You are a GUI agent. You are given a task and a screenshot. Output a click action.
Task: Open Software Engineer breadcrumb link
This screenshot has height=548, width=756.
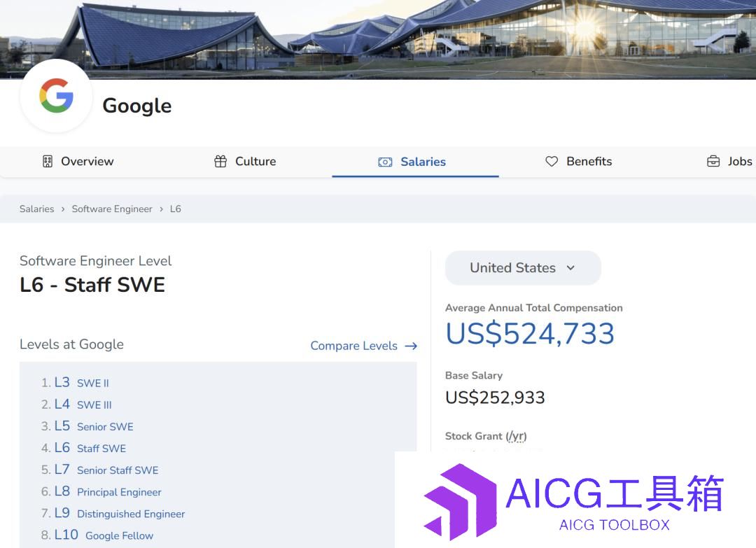point(112,209)
